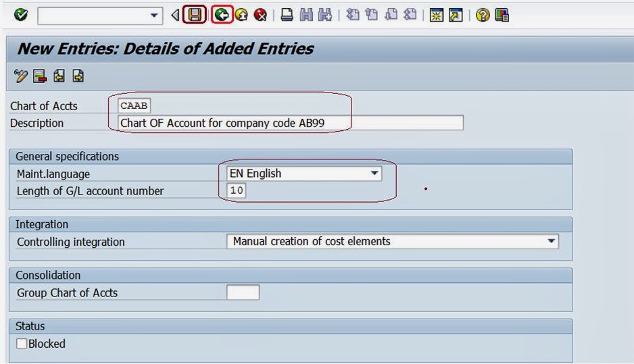Image resolution: width=634 pixels, height=364 pixels.
Task: Toggle the Blocked checkbox
Action: tap(22, 344)
